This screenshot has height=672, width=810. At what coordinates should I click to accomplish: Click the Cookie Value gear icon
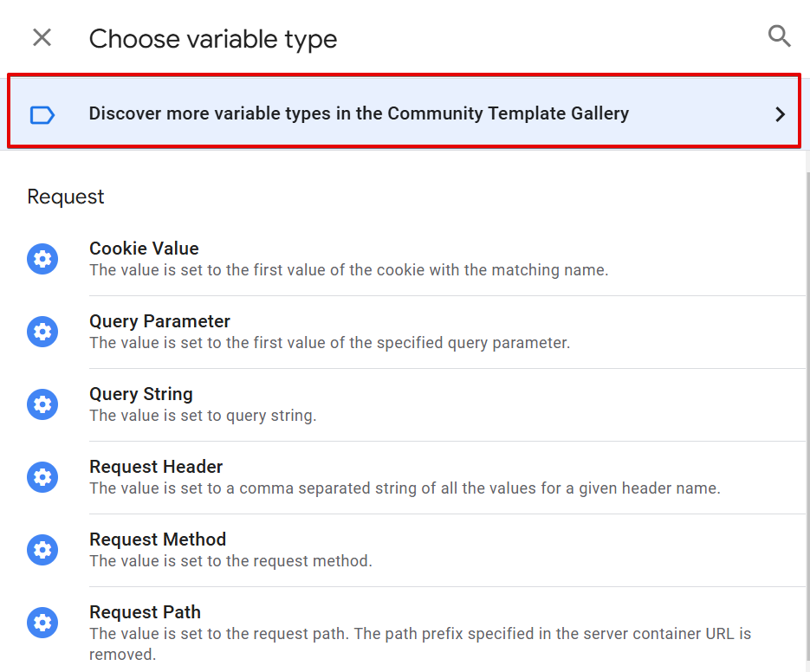(42, 259)
